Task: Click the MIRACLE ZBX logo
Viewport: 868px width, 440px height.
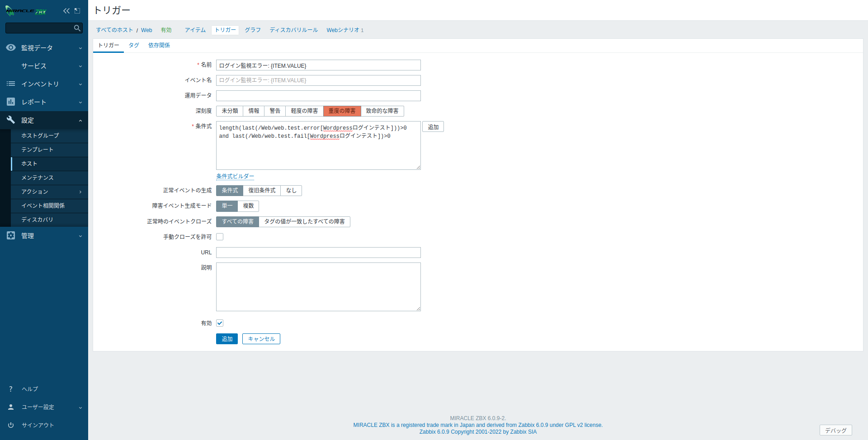Action: pos(26,11)
